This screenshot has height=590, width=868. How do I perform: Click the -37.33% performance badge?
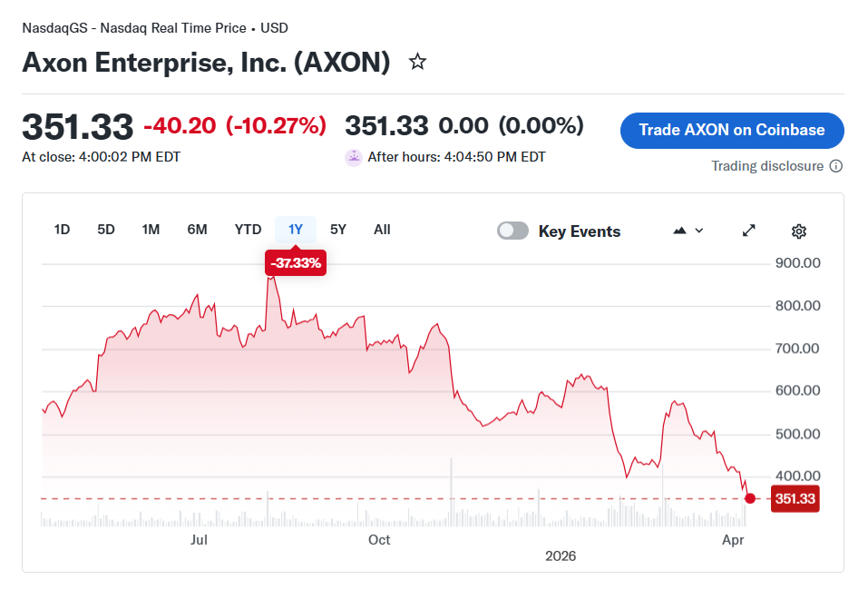click(296, 263)
